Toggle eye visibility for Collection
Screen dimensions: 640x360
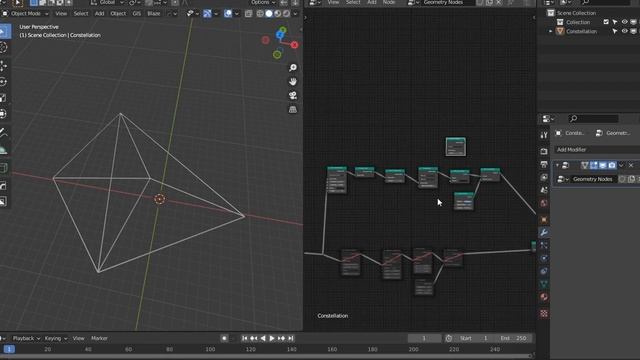pyautogui.click(x=624, y=22)
